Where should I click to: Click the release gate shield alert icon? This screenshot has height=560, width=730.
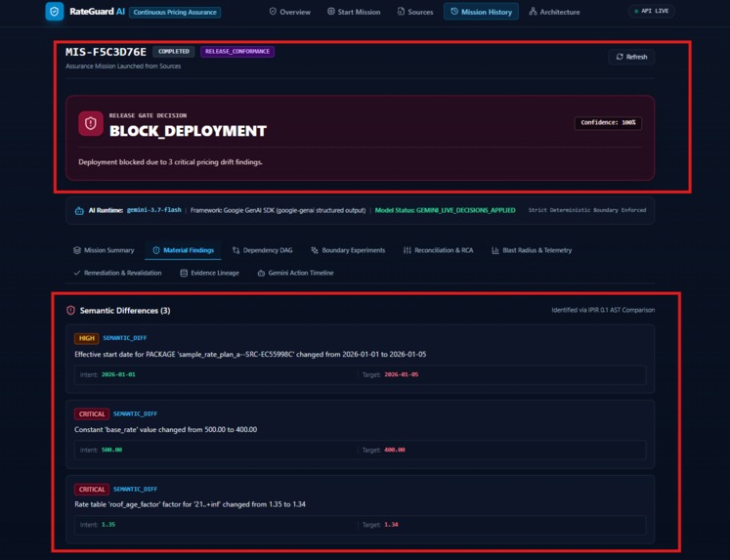click(x=91, y=123)
